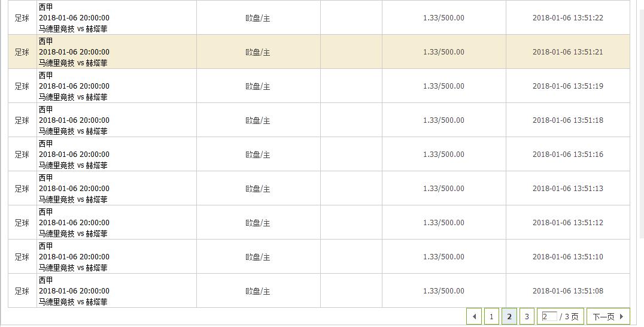Screen dimensions: 644x327
Task: Jump to page 3
Action: click(x=527, y=316)
